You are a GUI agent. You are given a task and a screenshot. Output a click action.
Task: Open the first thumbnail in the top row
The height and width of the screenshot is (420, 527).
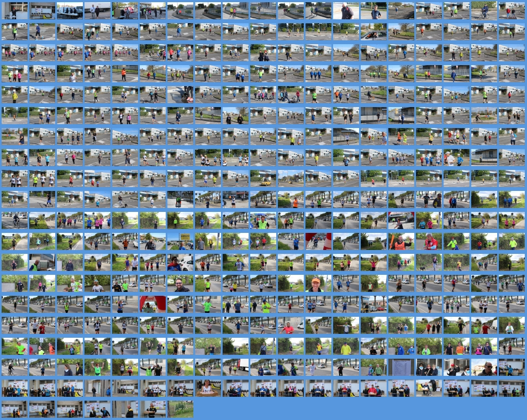tap(14, 10)
